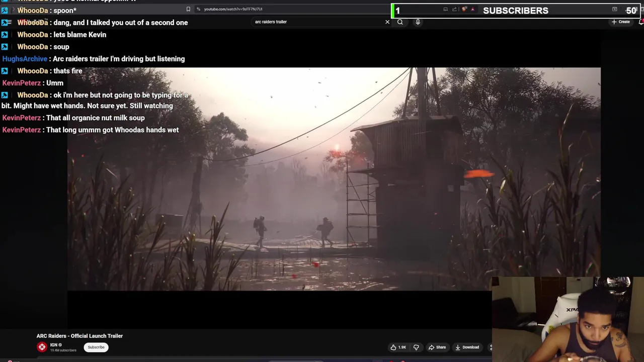Activate voice search microphone icon
This screenshot has height=362, width=644.
(418, 22)
